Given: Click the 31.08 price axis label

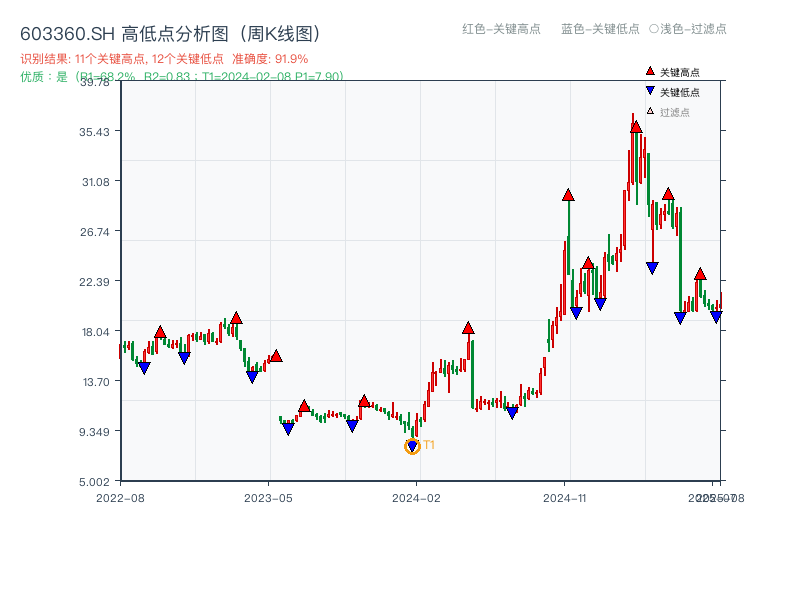Looking at the screenshot, I should tap(96, 182).
